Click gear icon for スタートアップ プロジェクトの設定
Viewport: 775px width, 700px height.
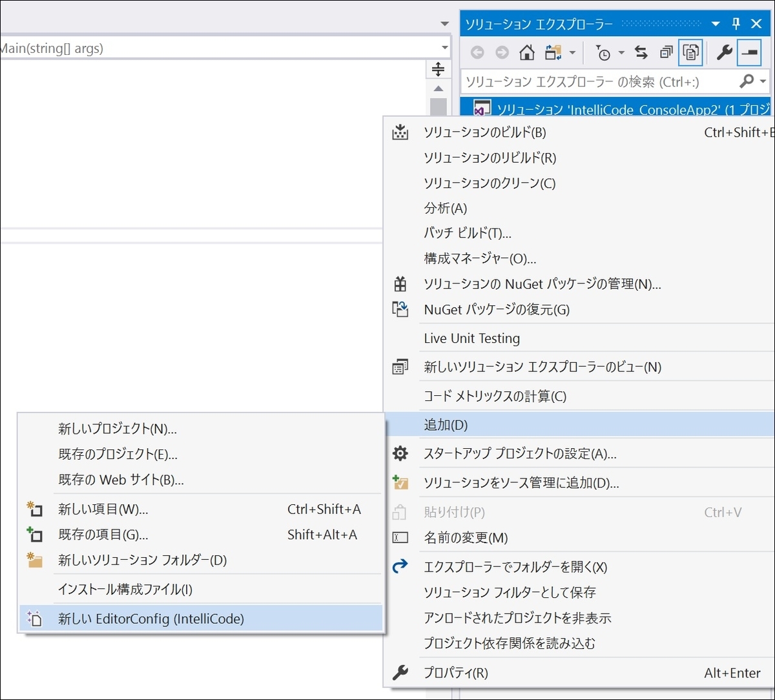[x=400, y=453]
